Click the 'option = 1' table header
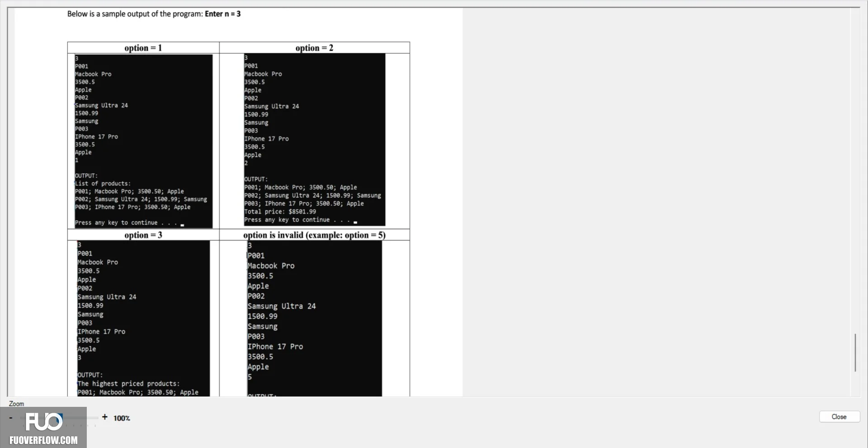 coord(143,48)
